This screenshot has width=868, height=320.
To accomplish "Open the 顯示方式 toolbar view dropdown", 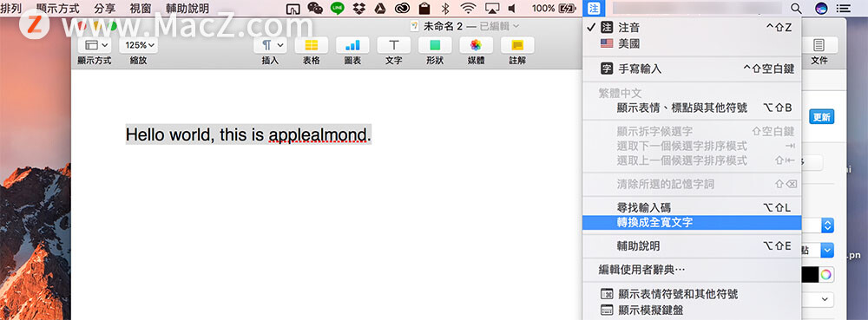I will coord(95,45).
